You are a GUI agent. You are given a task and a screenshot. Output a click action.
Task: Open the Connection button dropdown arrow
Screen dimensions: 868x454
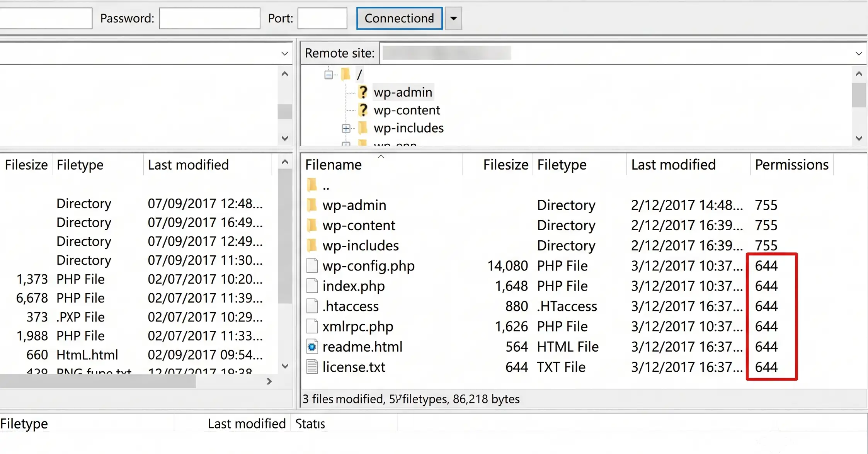pyautogui.click(x=453, y=18)
